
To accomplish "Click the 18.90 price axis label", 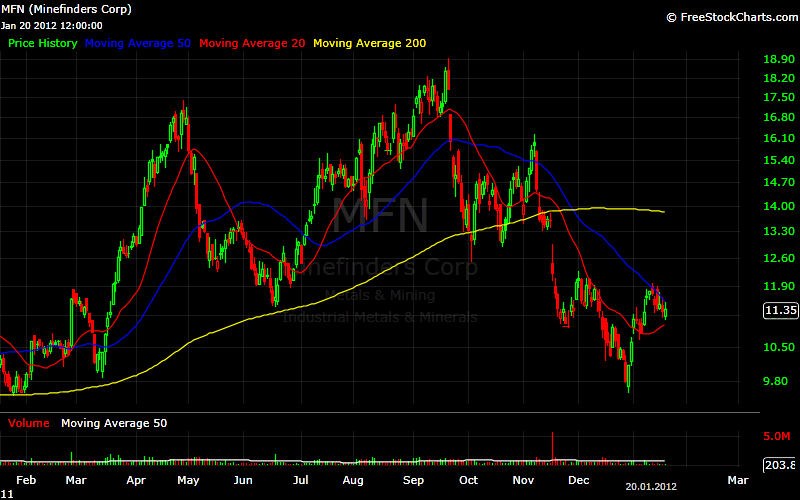I will (779, 59).
